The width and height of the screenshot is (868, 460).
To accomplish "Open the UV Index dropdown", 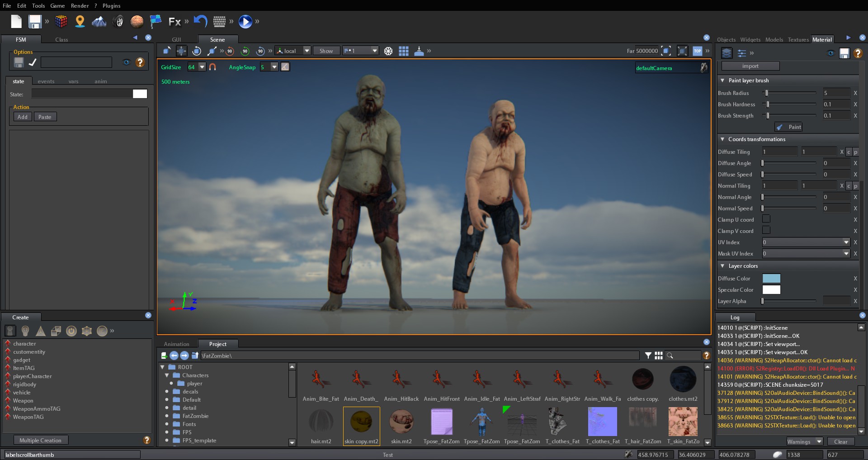I will click(845, 242).
